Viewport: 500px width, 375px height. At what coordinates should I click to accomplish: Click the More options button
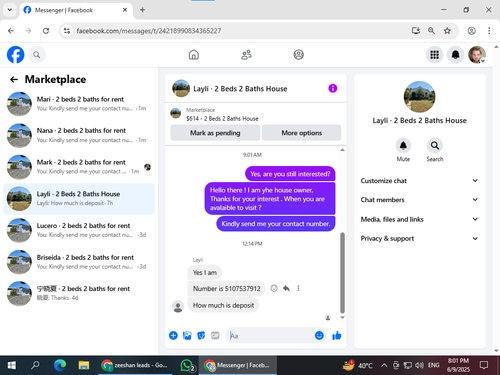[302, 133]
